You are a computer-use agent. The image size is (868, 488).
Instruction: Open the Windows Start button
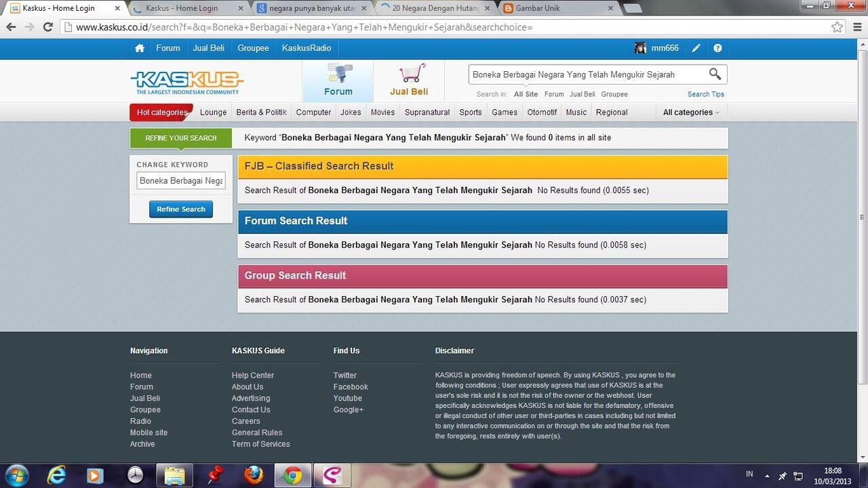pos(16,475)
